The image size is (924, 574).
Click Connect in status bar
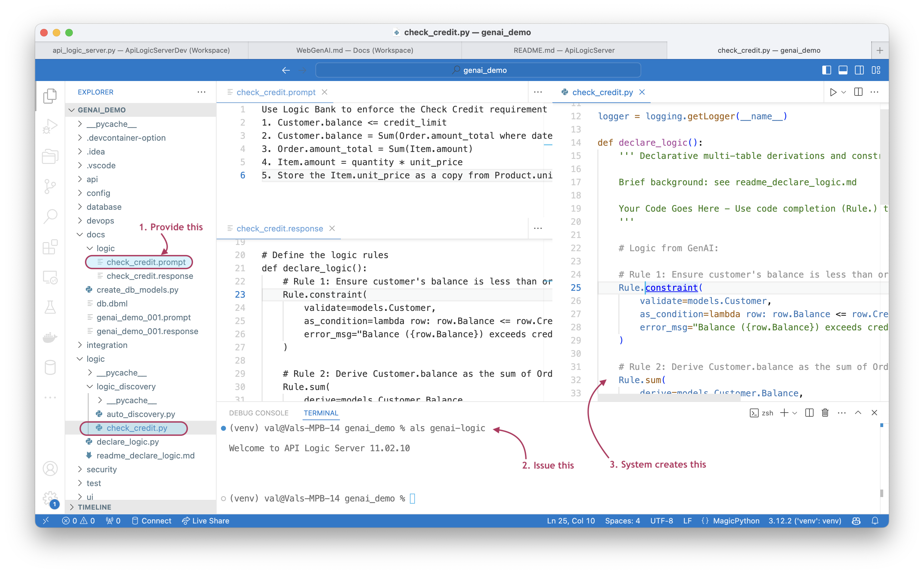(x=152, y=521)
